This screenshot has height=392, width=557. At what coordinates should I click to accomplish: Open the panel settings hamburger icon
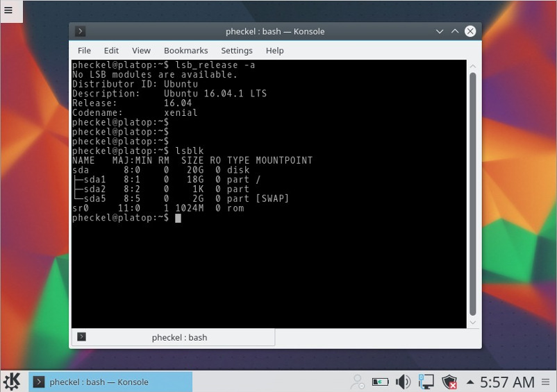pyautogui.click(x=546, y=382)
